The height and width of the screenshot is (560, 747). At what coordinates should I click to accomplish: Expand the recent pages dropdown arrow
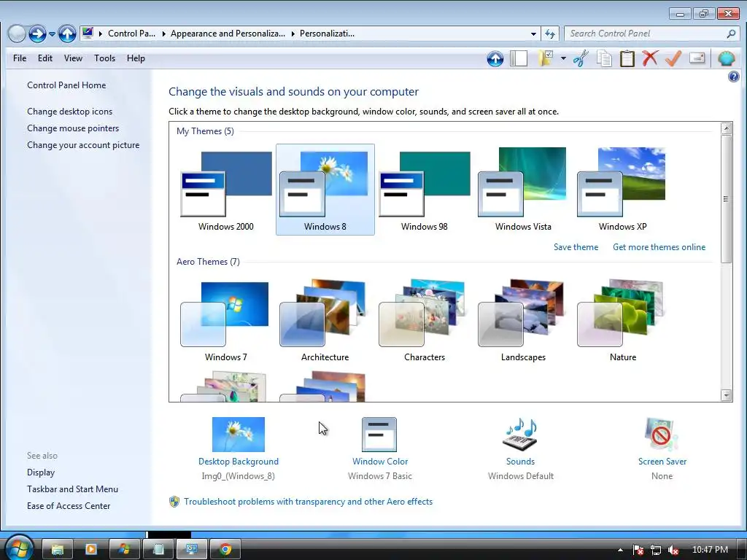click(53, 34)
